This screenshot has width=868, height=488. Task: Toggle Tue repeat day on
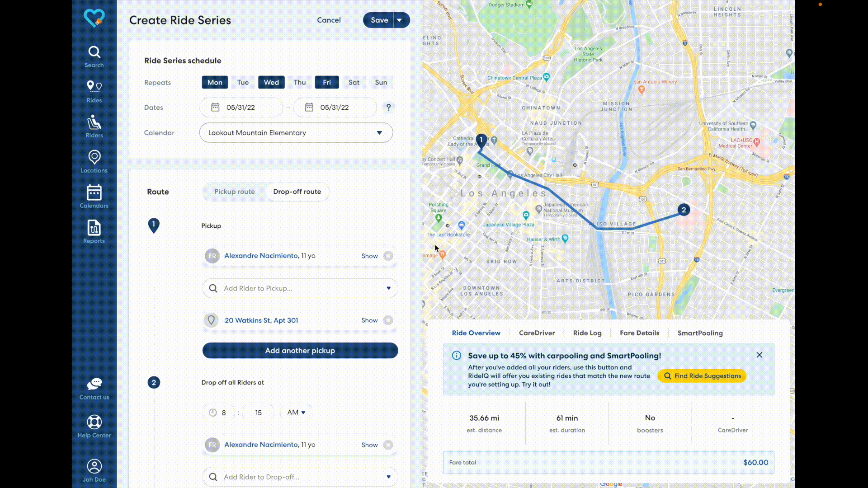[x=243, y=82]
